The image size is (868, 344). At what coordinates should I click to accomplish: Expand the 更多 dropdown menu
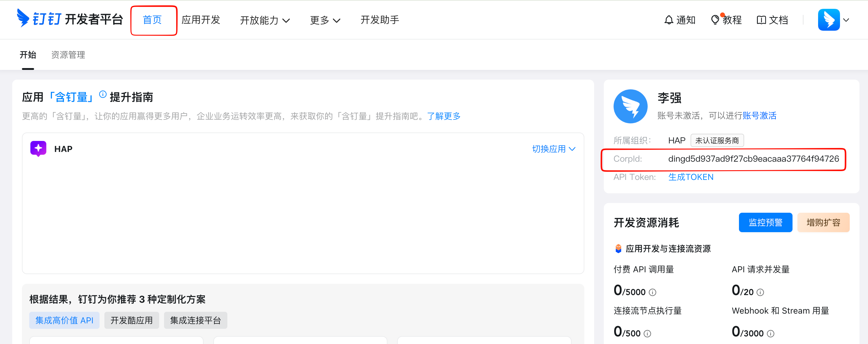coord(325,20)
